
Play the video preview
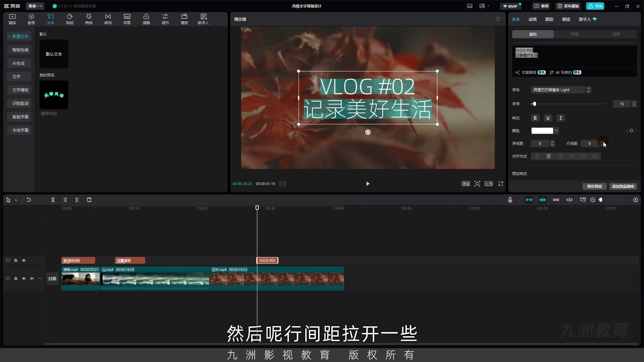[x=368, y=184]
